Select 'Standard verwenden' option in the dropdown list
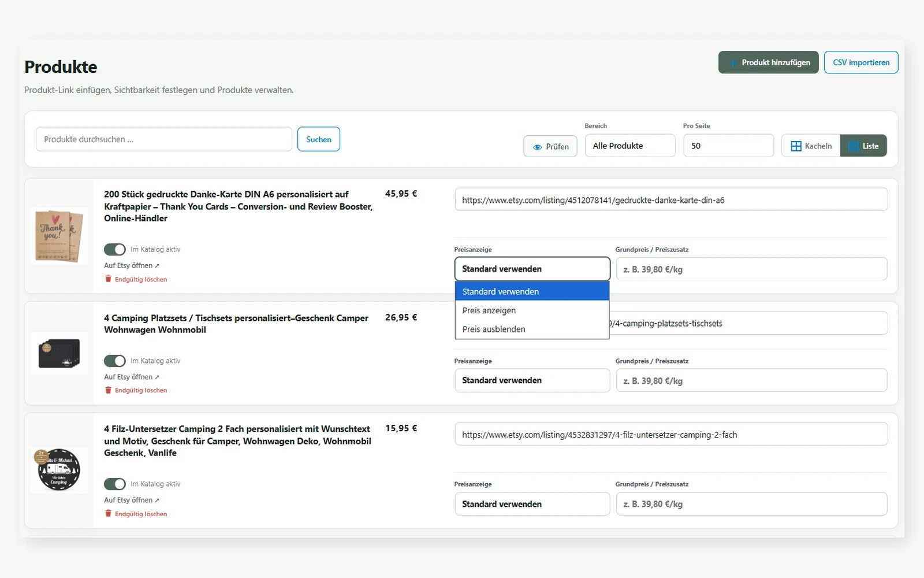The height and width of the screenshot is (578, 924). click(x=532, y=291)
